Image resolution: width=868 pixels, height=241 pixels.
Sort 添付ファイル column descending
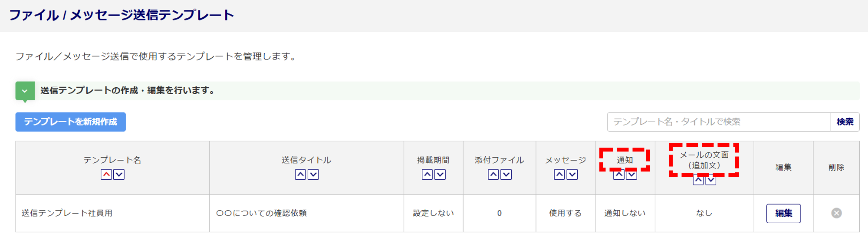click(x=506, y=175)
